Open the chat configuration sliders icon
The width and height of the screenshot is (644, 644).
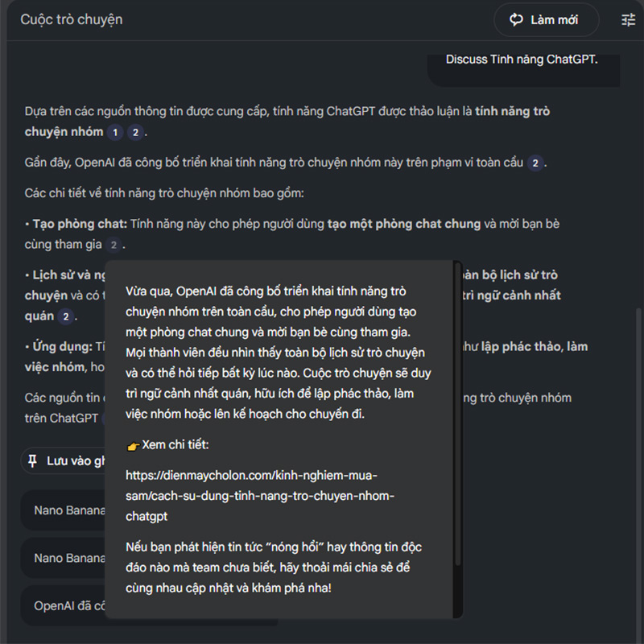[x=628, y=20]
